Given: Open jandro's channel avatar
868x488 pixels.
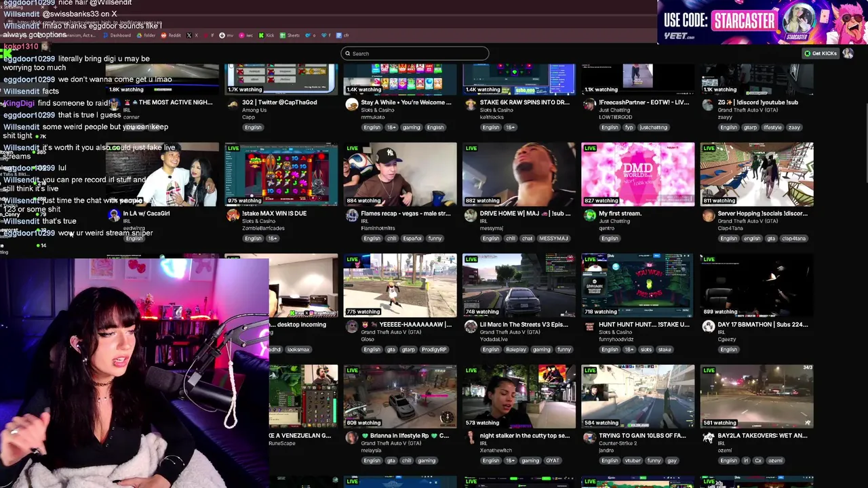Looking at the screenshot, I should (589, 437).
